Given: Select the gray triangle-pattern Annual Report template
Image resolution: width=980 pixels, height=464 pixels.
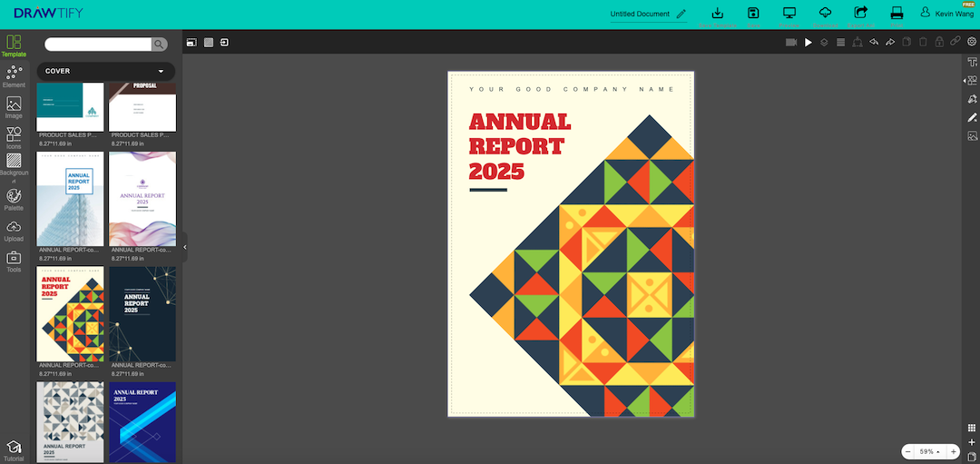Looking at the screenshot, I should pyautogui.click(x=70, y=422).
